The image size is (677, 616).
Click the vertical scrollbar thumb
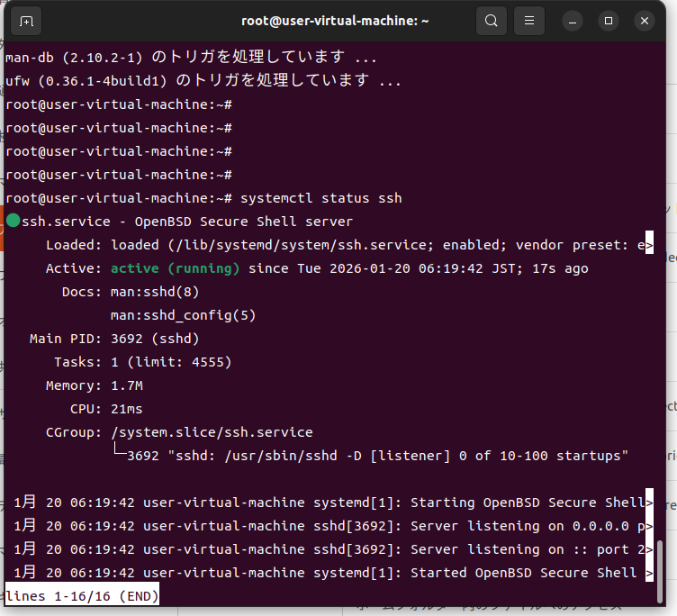pos(660,567)
